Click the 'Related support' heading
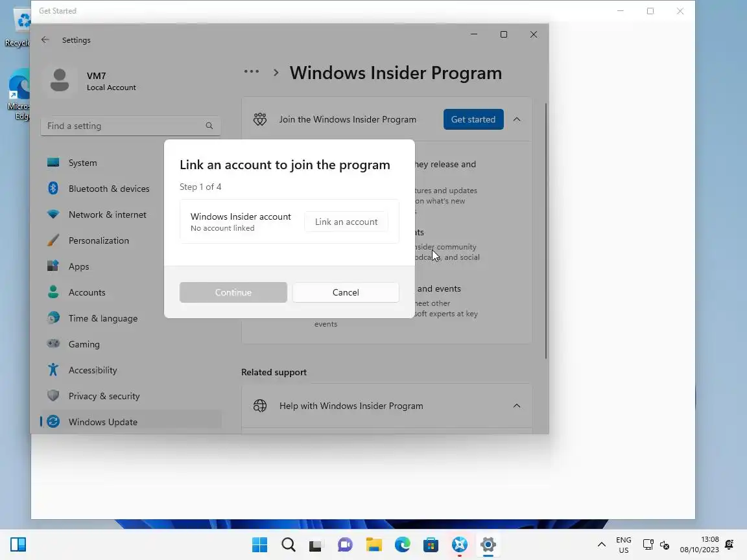Screen dimensions: 747x560 coord(274,373)
